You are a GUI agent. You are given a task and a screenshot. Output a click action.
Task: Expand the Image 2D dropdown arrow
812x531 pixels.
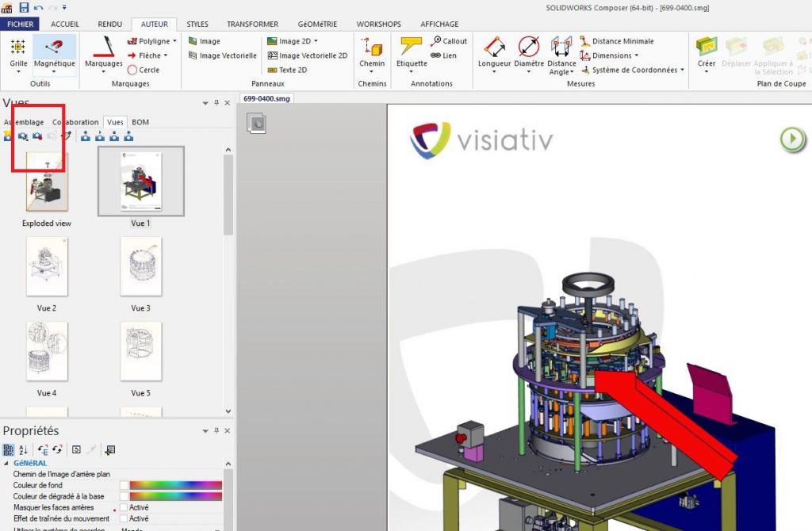click(316, 41)
